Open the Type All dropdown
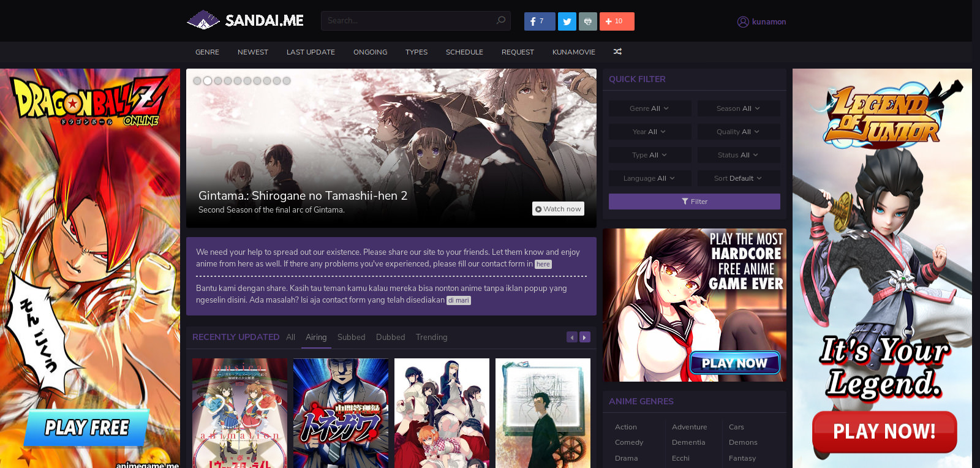This screenshot has width=980, height=468. [650, 155]
